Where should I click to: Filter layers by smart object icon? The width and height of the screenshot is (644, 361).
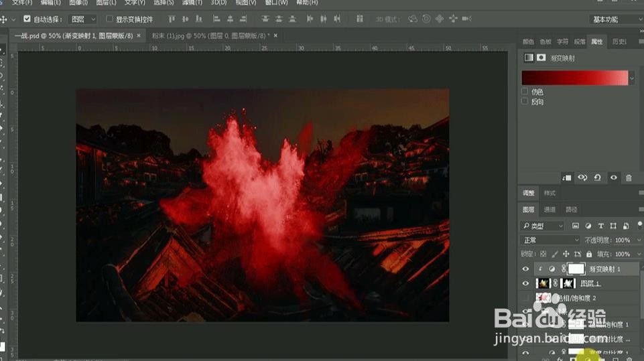coord(626,226)
